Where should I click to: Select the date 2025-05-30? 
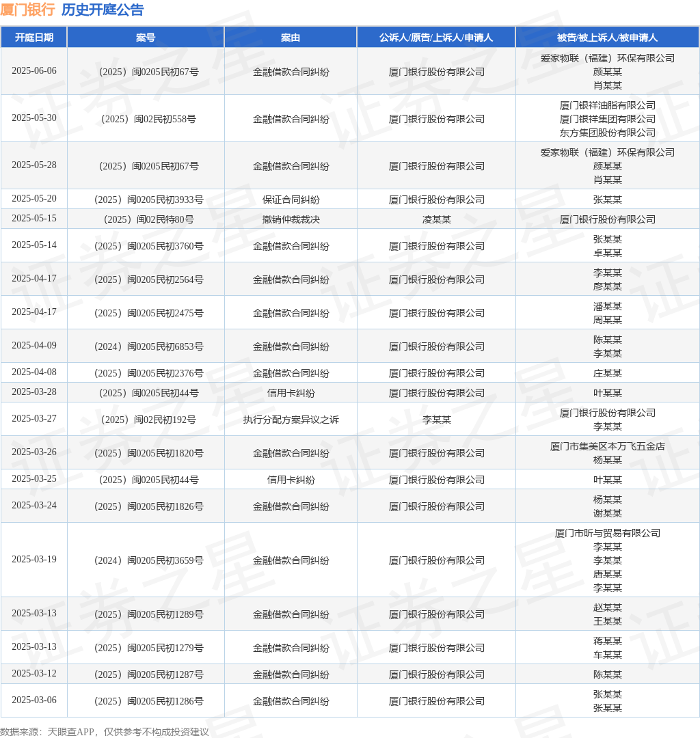(34, 118)
